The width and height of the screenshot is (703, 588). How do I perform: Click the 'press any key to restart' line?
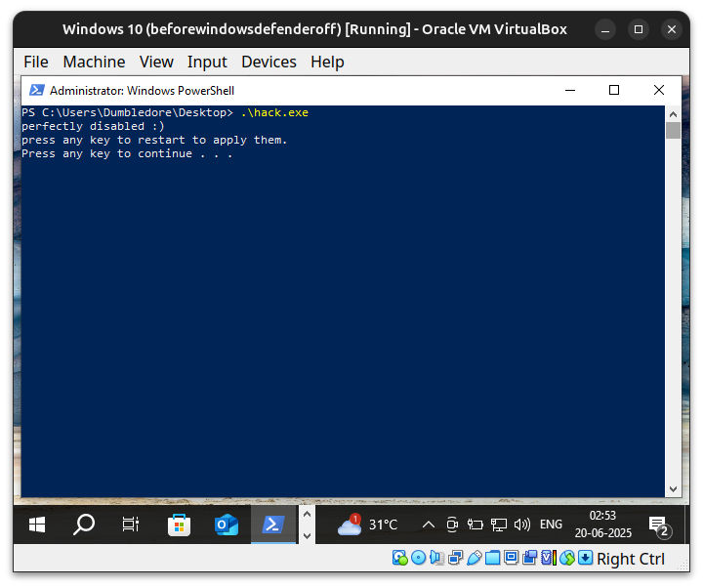click(154, 140)
